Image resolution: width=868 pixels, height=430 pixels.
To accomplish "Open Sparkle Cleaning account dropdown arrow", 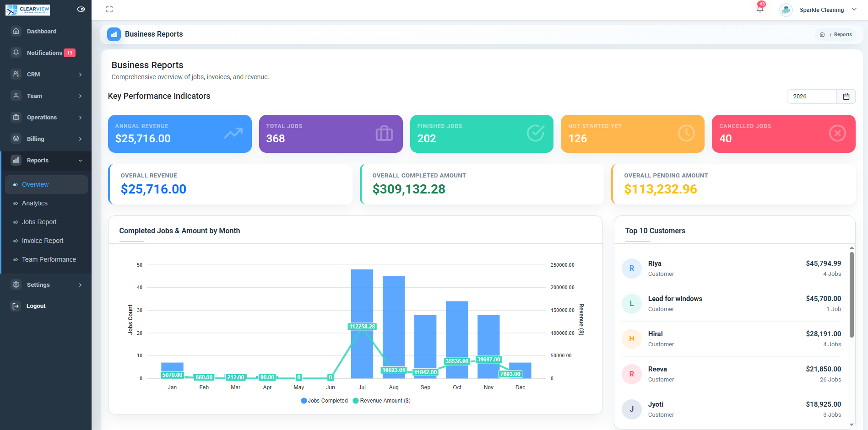I will [x=854, y=10].
